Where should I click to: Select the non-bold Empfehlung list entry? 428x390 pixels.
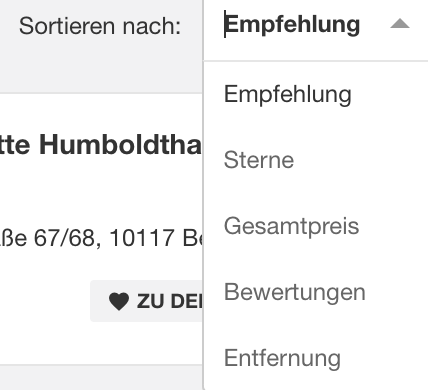(x=288, y=94)
